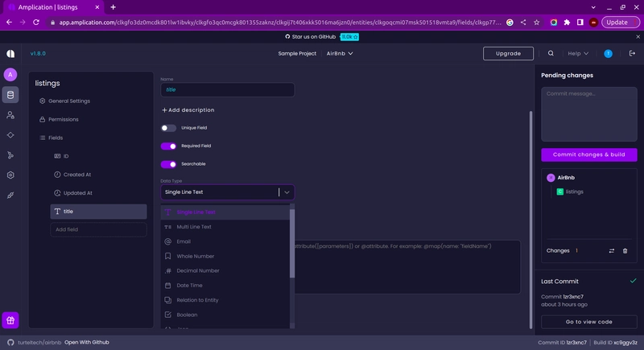The image size is (644, 350).
Task: Enable the Unique Field toggle
Action: (x=168, y=128)
